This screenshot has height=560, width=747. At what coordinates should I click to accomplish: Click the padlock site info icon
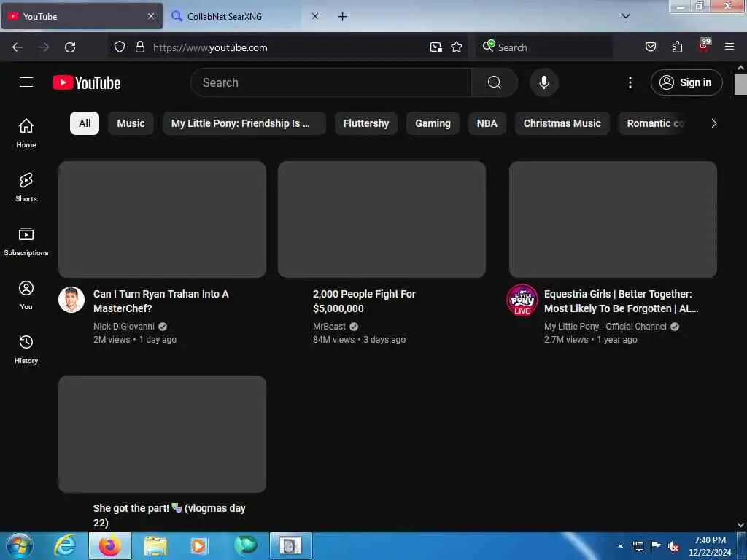tap(139, 47)
